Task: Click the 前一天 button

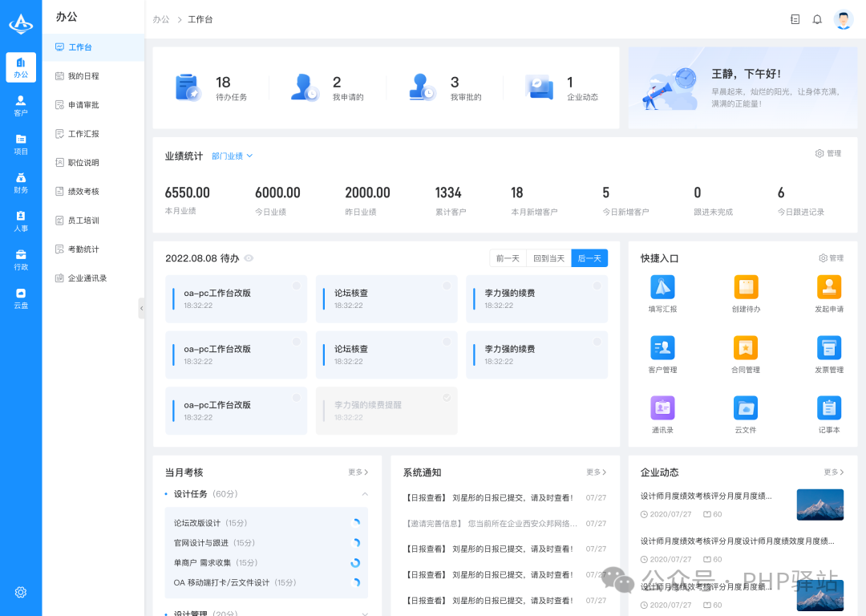Action: [508, 258]
